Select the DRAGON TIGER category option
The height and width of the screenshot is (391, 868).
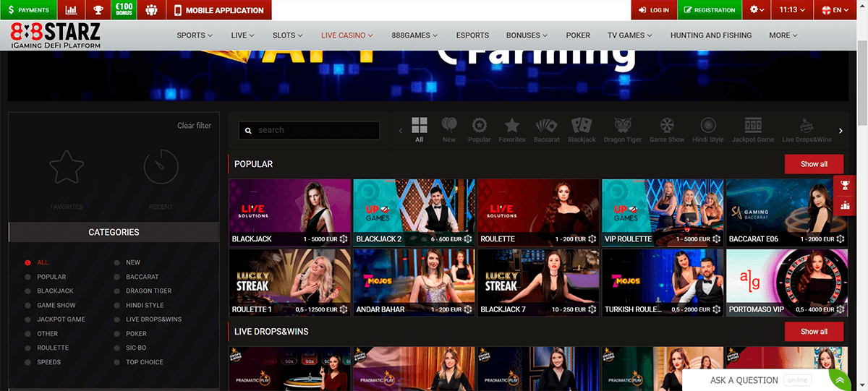point(142,291)
